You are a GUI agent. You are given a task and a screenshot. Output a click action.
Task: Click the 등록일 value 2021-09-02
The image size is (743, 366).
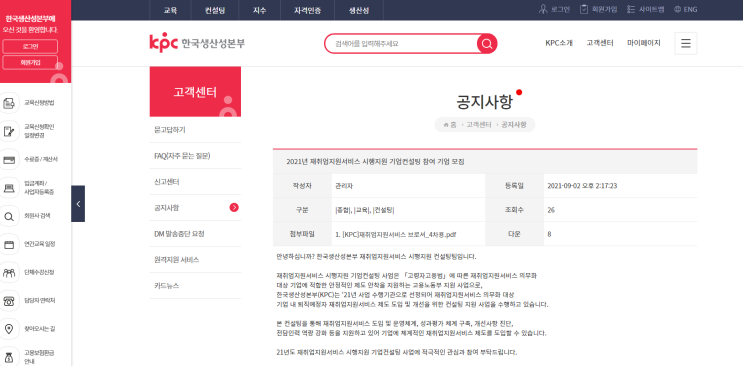[582, 186]
